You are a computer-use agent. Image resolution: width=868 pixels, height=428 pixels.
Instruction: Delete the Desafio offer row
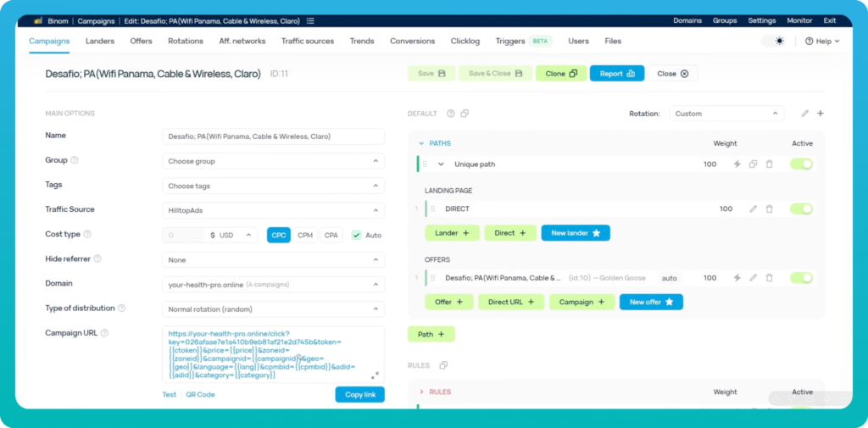point(769,278)
